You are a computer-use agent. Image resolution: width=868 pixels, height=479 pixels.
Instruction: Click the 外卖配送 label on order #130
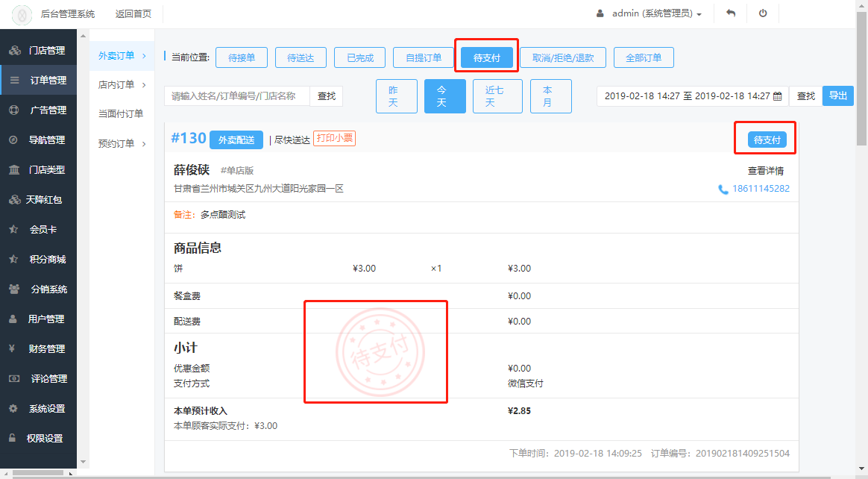(236, 140)
